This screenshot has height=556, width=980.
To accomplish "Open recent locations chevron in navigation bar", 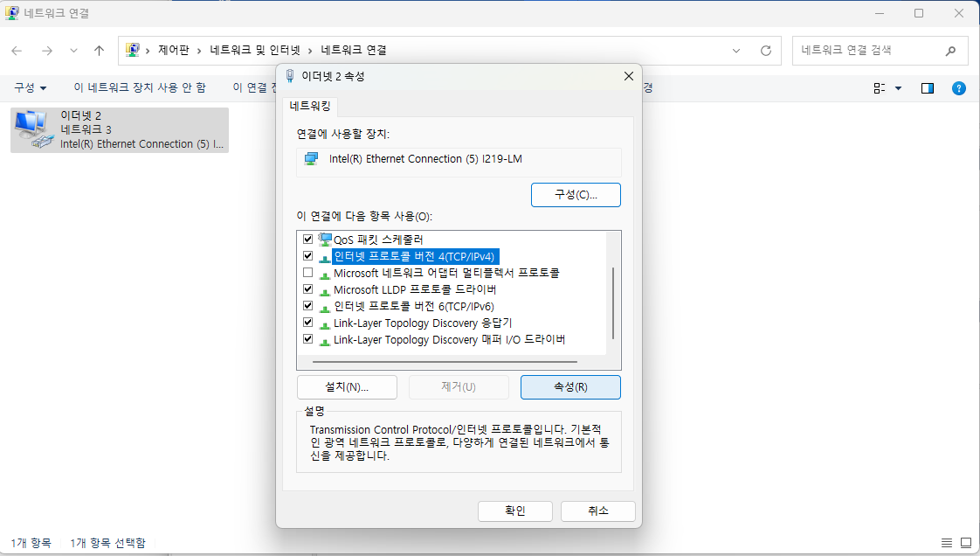I will click(x=73, y=51).
